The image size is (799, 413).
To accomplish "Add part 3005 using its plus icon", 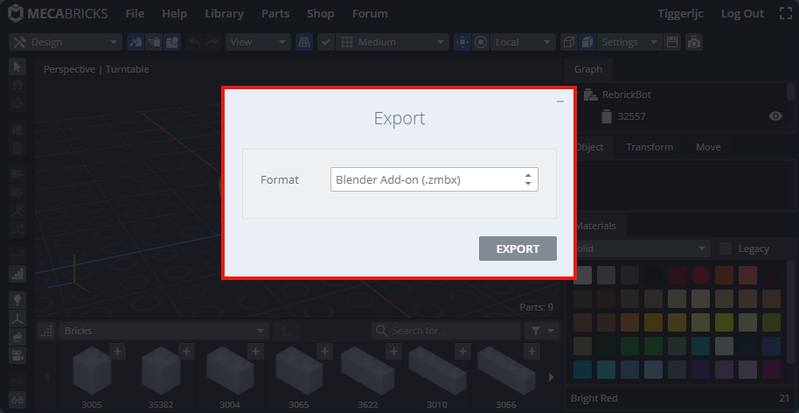I will pos(116,351).
